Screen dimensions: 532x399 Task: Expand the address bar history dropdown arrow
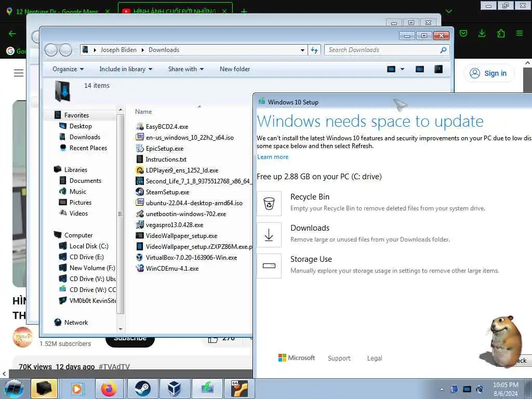coord(302,50)
